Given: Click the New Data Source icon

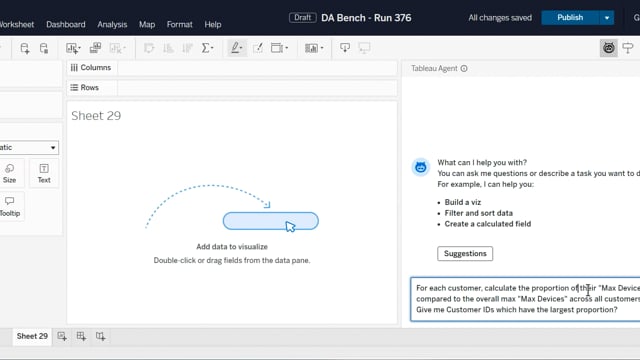Looking at the screenshot, I should (24, 48).
